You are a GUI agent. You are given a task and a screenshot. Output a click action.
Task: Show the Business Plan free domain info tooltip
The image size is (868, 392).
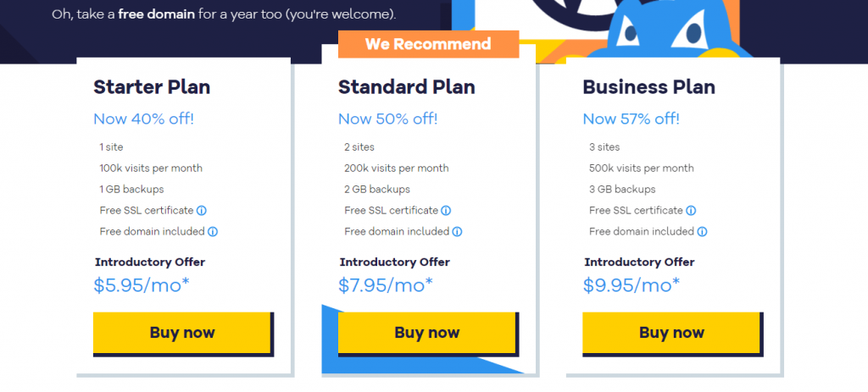(x=702, y=232)
